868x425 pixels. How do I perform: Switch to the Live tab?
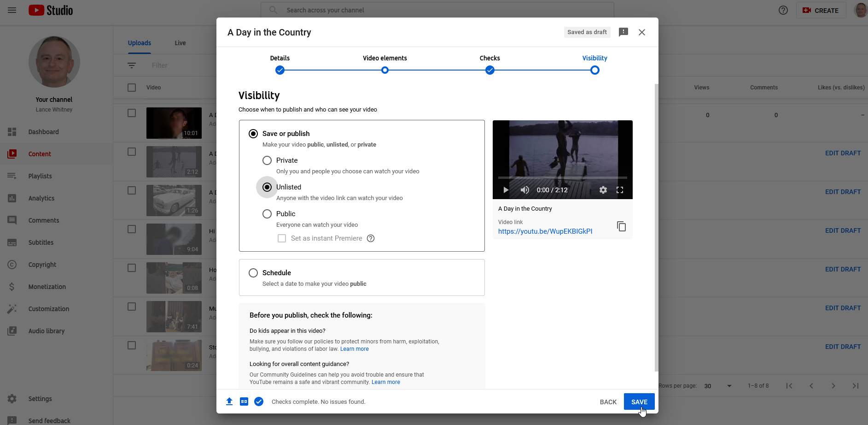pyautogui.click(x=180, y=43)
